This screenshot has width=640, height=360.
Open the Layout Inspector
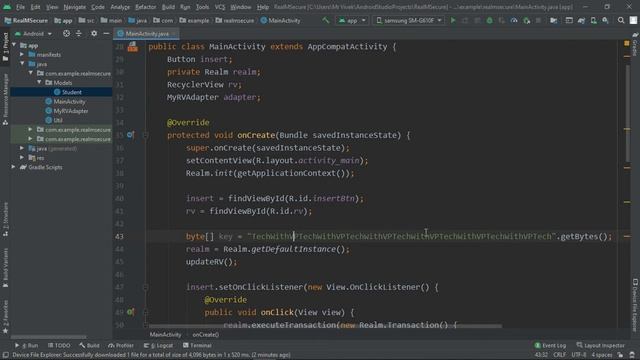pyautogui.click(x=600, y=345)
